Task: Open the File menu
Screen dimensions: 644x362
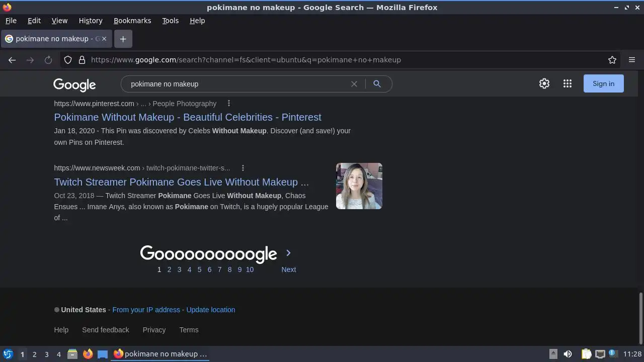Action: (11, 21)
